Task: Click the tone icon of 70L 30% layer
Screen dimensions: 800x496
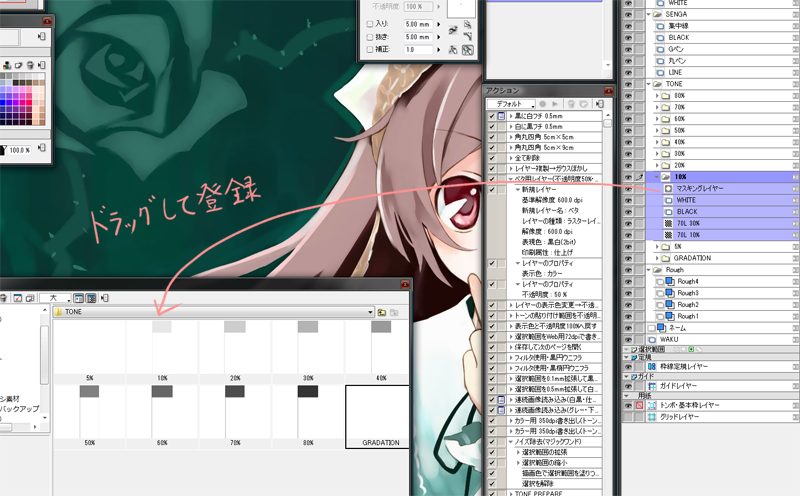Action: click(x=668, y=223)
